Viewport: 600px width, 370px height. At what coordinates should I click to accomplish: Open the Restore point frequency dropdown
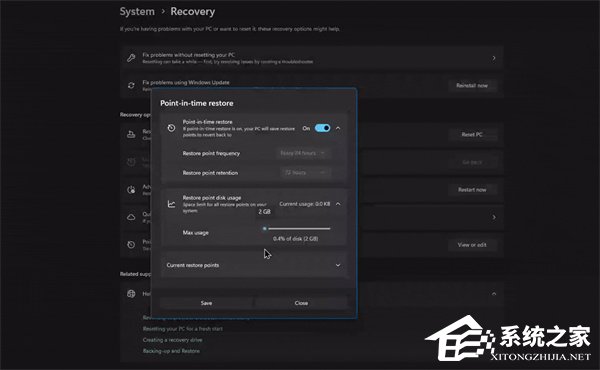(303, 153)
